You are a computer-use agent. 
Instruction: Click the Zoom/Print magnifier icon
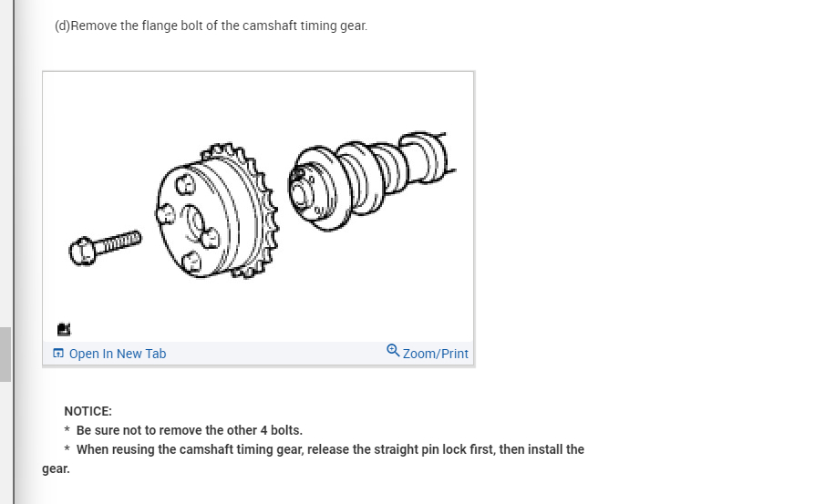pos(393,351)
